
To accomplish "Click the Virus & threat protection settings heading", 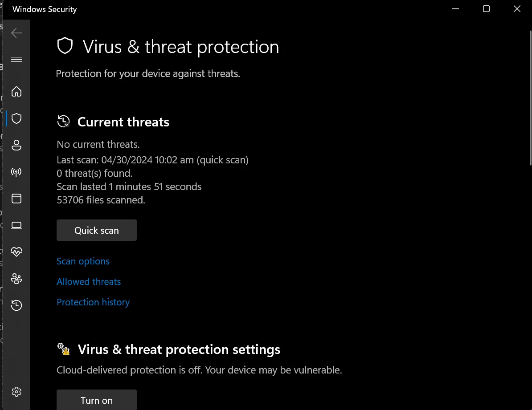I will (x=179, y=349).
